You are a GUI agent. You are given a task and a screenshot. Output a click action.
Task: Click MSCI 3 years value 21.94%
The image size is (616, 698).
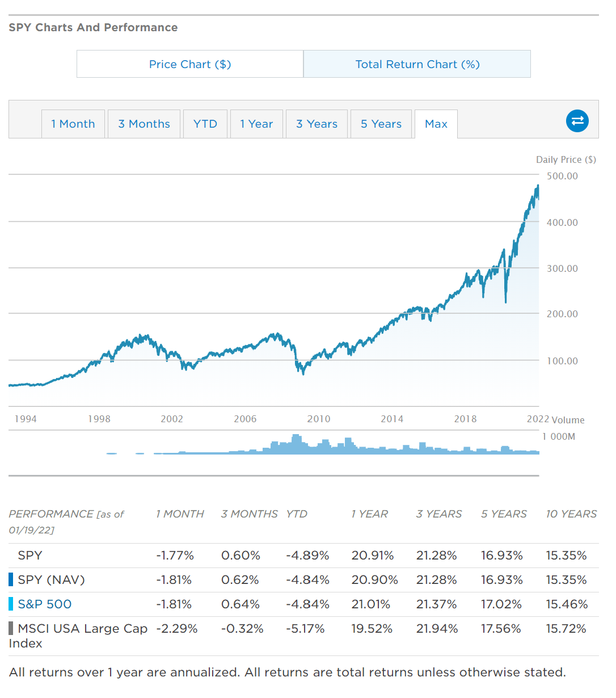(437, 629)
